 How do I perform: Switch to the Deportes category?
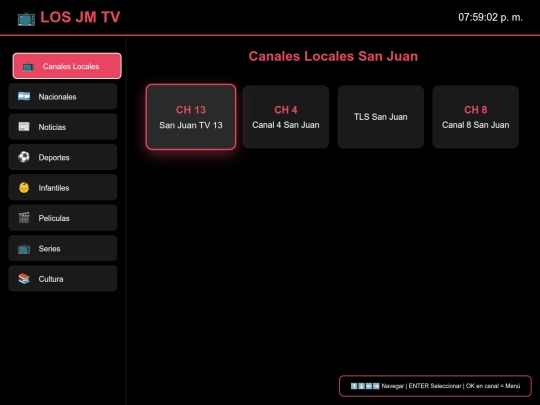pyautogui.click(x=63, y=157)
